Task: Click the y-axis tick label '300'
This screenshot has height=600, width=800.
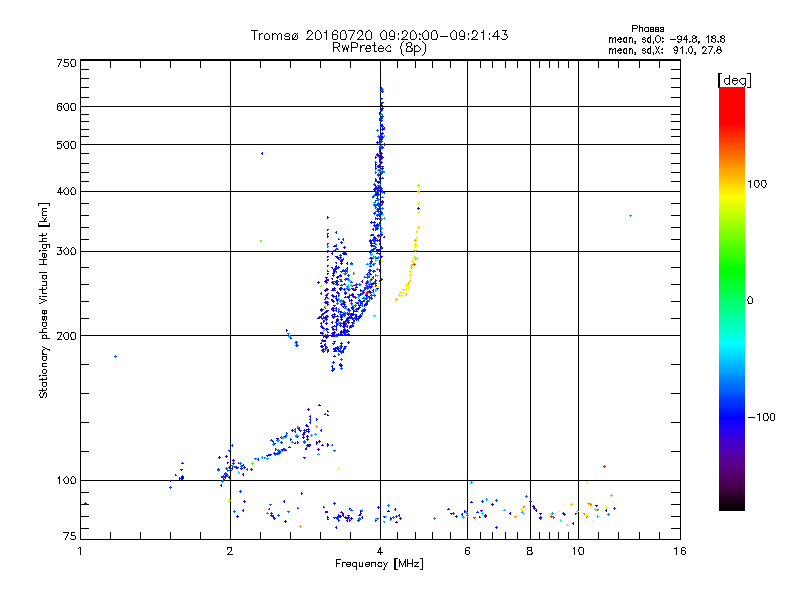Action: click(x=66, y=252)
